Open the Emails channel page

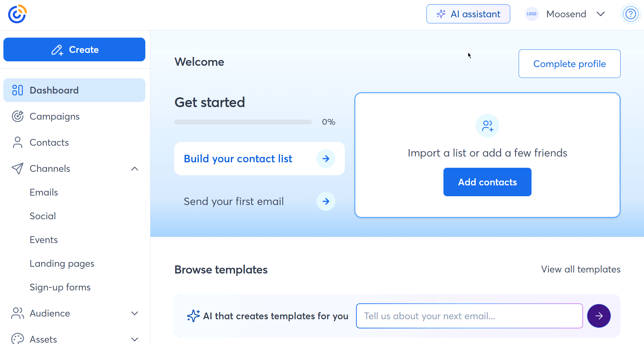pyautogui.click(x=44, y=192)
